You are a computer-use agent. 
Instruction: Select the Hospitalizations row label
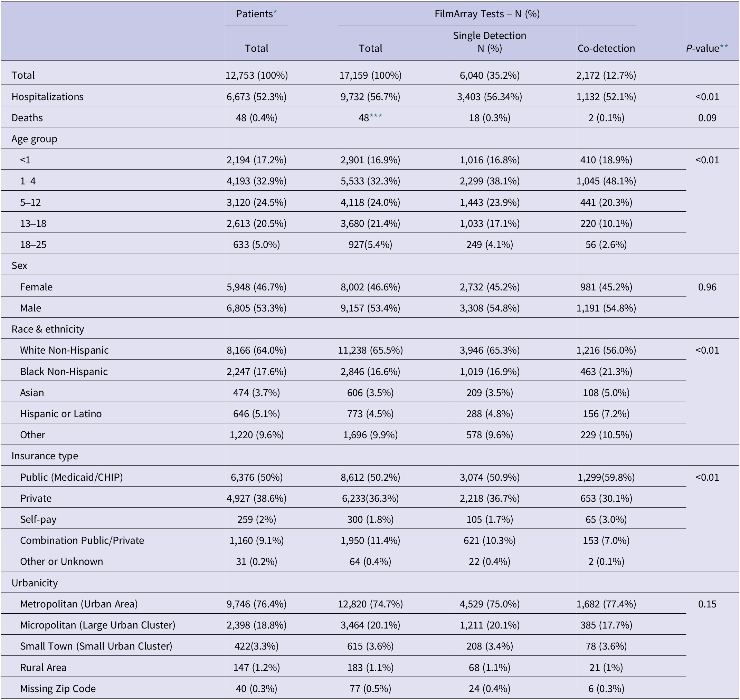[x=47, y=97]
